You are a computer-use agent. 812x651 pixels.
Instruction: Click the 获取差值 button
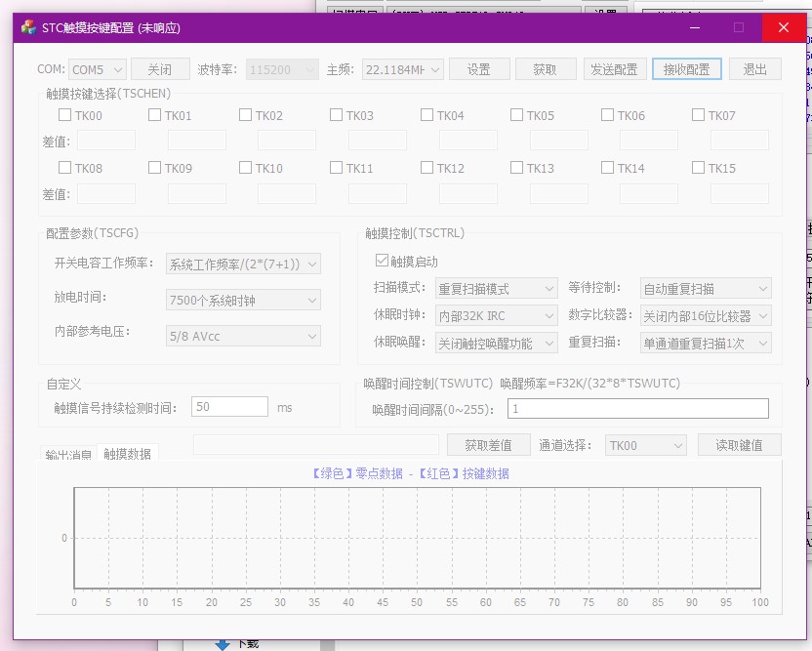488,445
